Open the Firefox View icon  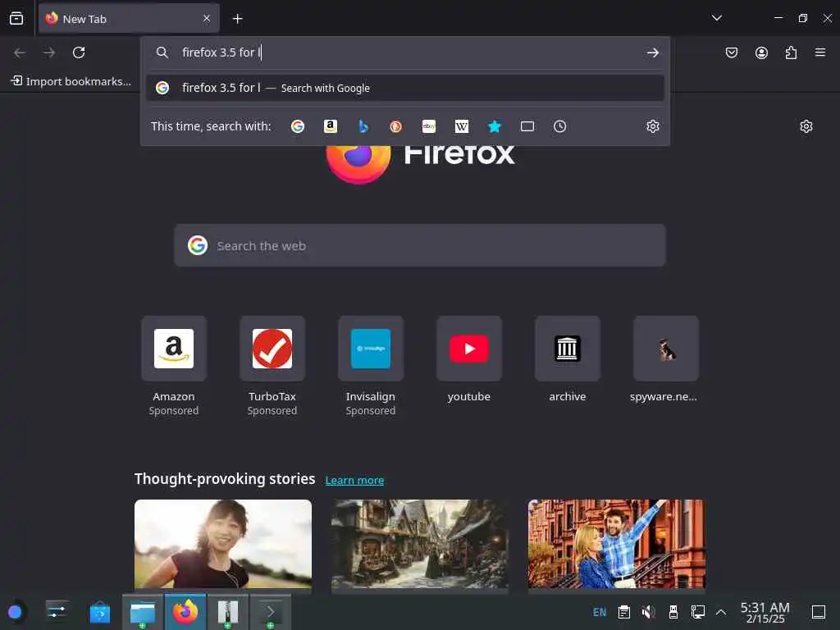[16, 19]
